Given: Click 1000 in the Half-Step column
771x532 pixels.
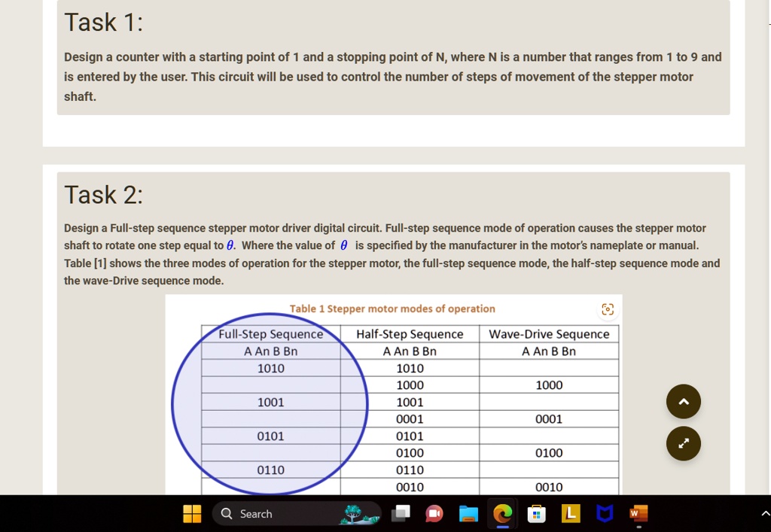Looking at the screenshot, I should pos(410,385).
